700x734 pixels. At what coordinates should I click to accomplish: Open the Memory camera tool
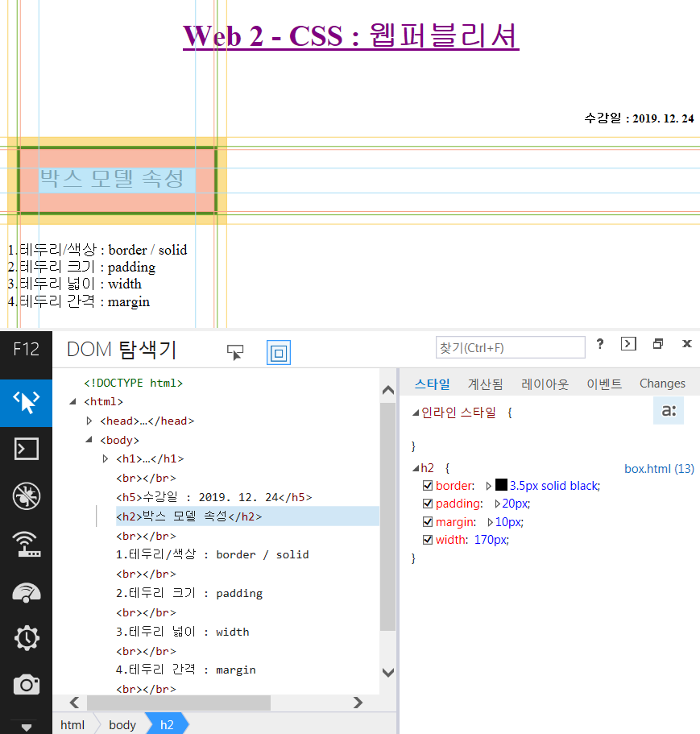[x=27, y=685]
